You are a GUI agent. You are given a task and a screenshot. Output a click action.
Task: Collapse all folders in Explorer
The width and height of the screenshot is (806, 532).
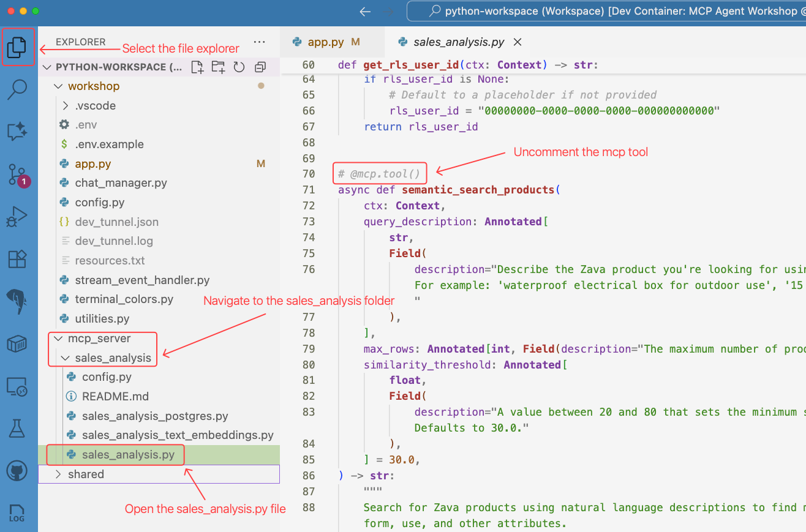pos(260,67)
